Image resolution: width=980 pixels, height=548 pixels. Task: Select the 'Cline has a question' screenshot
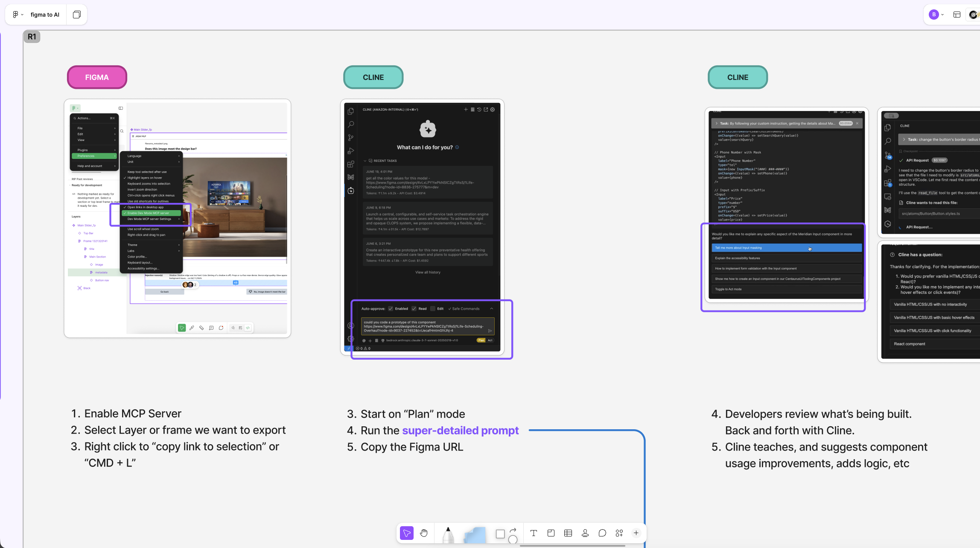[x=929, y=302]
